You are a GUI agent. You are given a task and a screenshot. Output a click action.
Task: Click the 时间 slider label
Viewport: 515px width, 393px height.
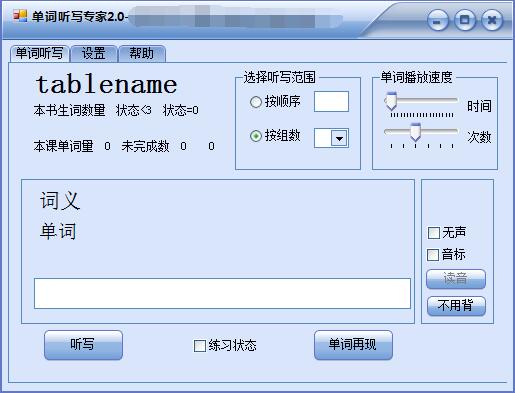pos(479,106)
